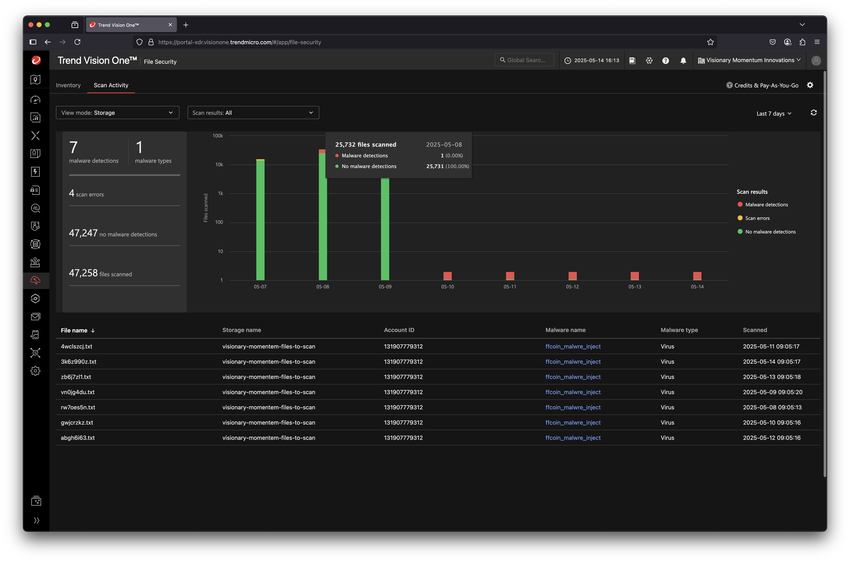The height and width of the screenshot is (562, 850).
Task: Sort table by File name column
Action: pos(78,331)
